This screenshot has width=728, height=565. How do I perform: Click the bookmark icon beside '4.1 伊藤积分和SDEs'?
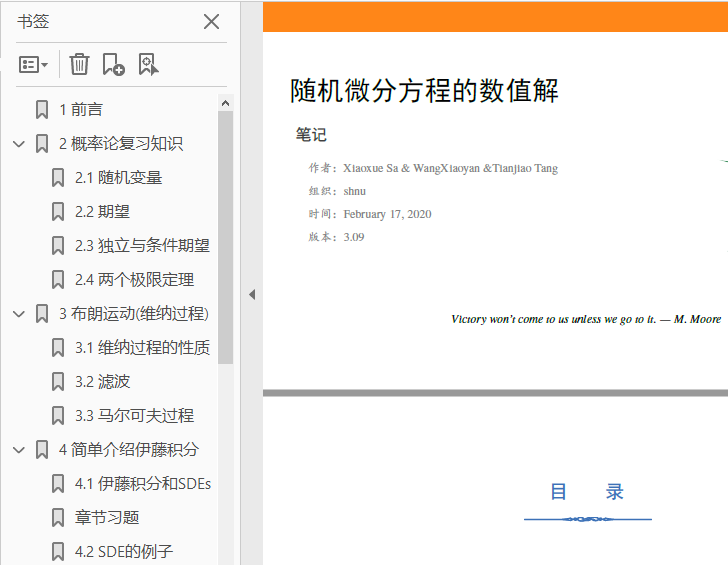click(58, 484)
